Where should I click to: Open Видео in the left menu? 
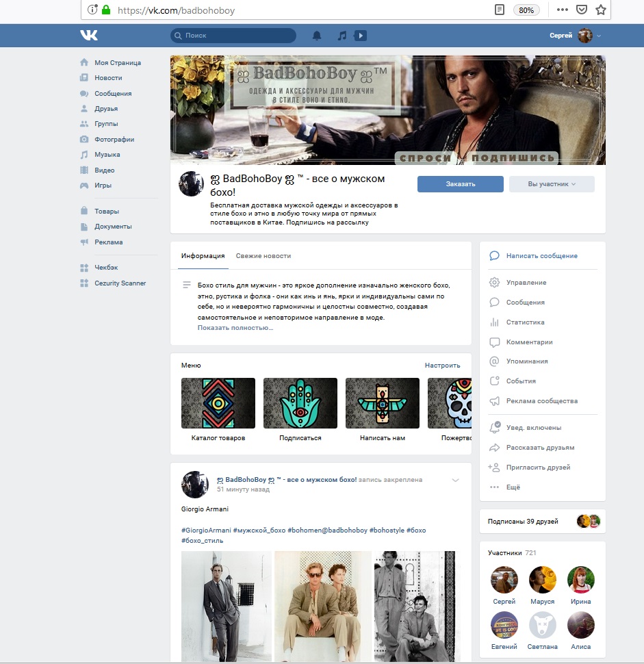click(104, 170)
